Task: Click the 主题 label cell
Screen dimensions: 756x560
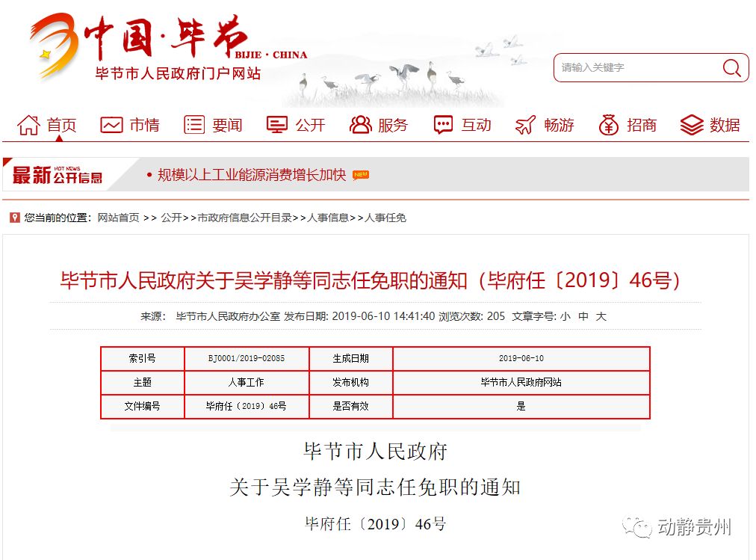Action: (142, 382)
